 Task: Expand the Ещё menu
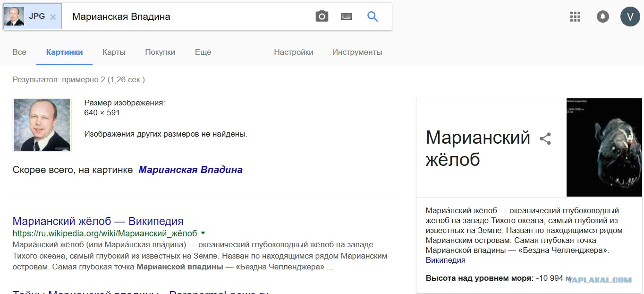[203, 52]
